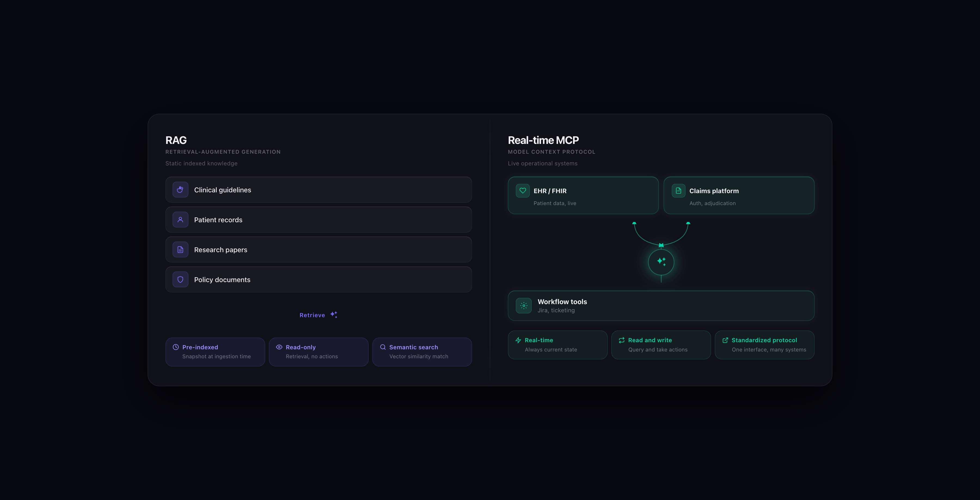
Task: Click the Real-time MCP heading
Action: click(543, 140)
